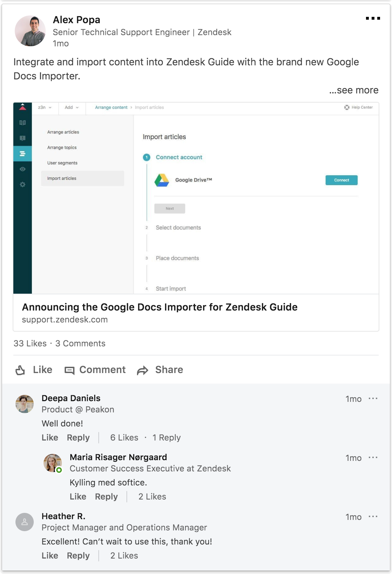Click the Comment speech bubble icon

70,370
